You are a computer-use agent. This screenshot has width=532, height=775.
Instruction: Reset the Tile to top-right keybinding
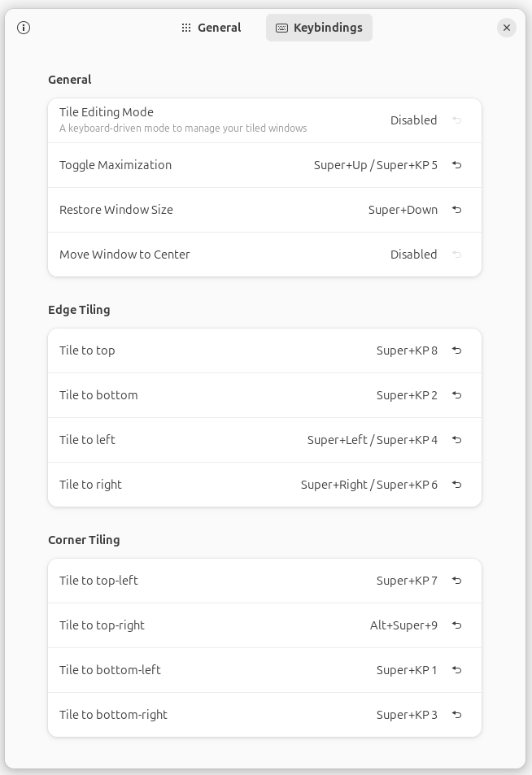coord(457,625)
